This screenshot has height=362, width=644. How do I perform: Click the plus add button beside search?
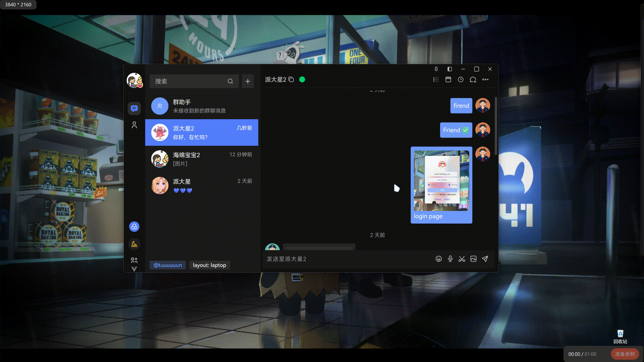click(248, 81)
